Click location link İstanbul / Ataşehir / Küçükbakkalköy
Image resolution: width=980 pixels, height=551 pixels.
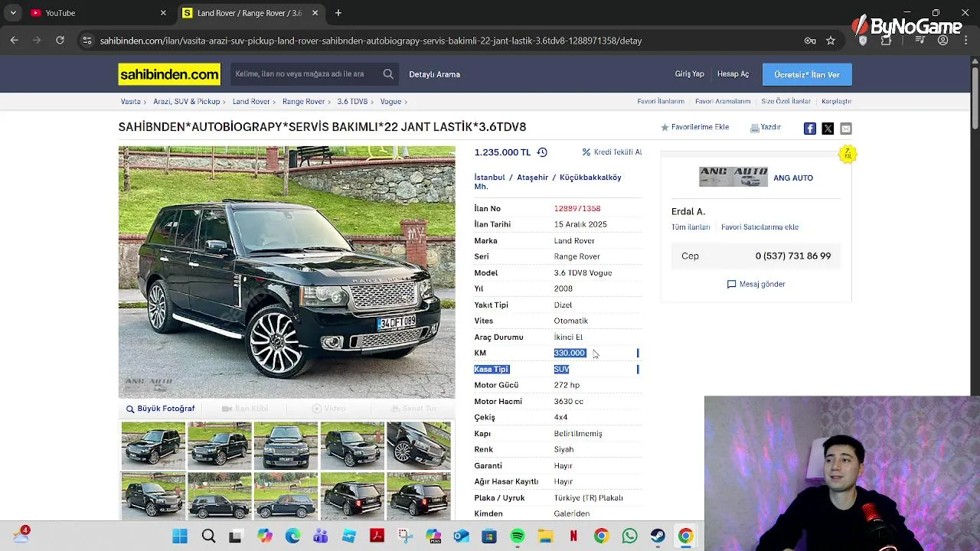(x=547, y=181)
